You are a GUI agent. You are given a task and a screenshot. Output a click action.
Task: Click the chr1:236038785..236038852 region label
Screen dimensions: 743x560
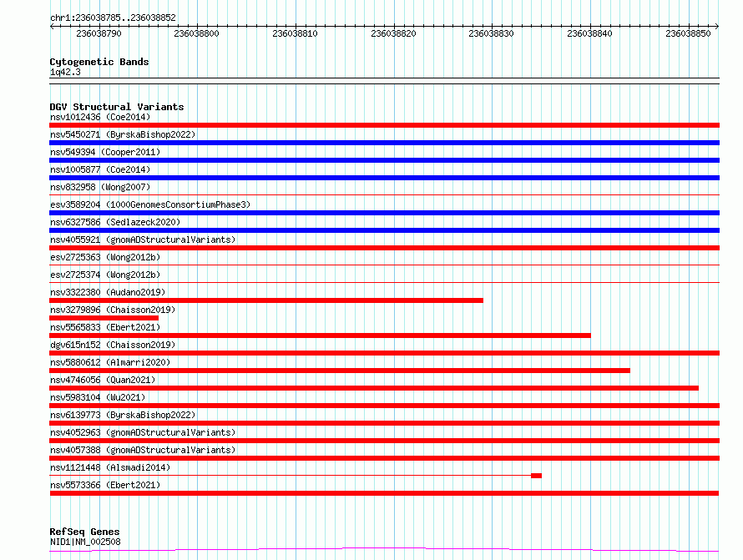[113, 18]
